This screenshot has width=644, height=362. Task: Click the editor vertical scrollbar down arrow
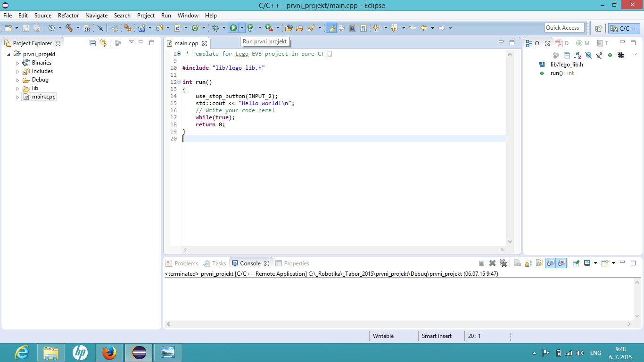tap(510, 242)
